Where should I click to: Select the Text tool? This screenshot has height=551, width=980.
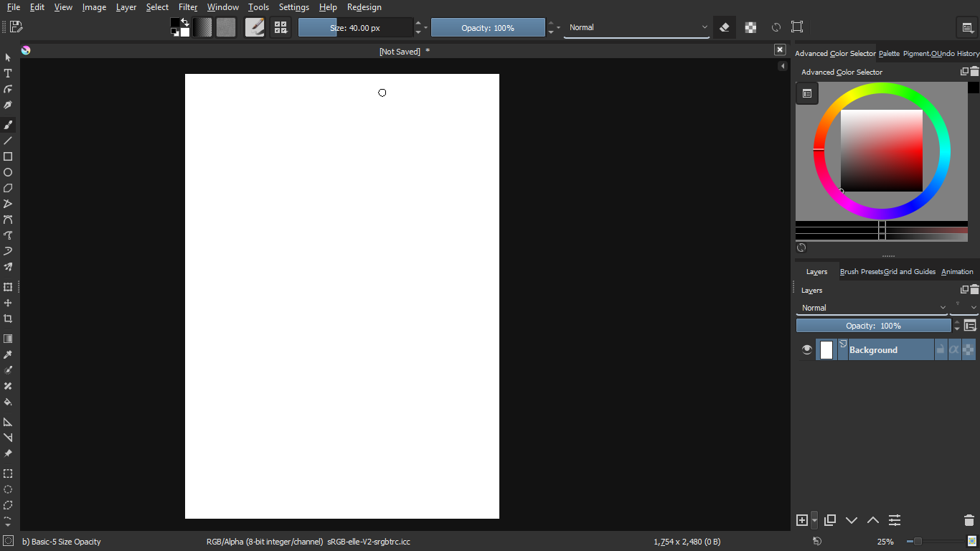8,73
